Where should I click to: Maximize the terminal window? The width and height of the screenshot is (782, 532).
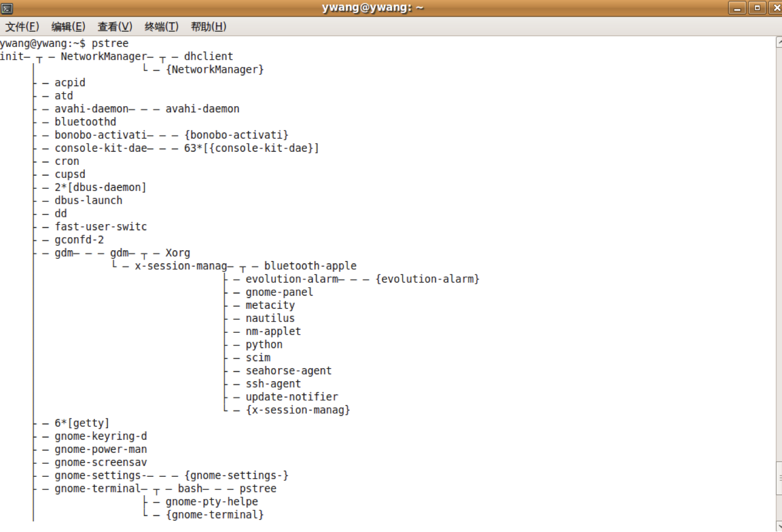pyautogui.click(x=757, y=8)
